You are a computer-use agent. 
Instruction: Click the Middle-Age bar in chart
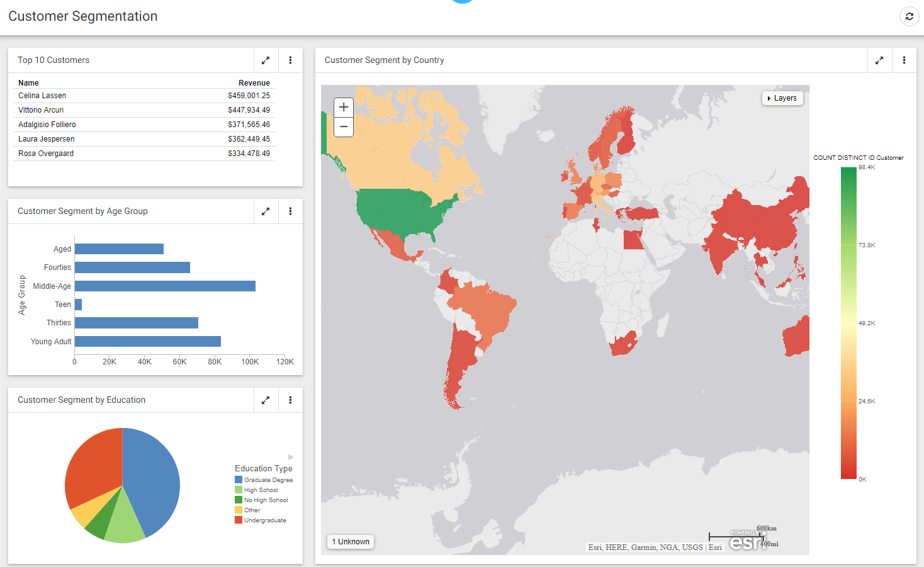click(x=165, y=286)
